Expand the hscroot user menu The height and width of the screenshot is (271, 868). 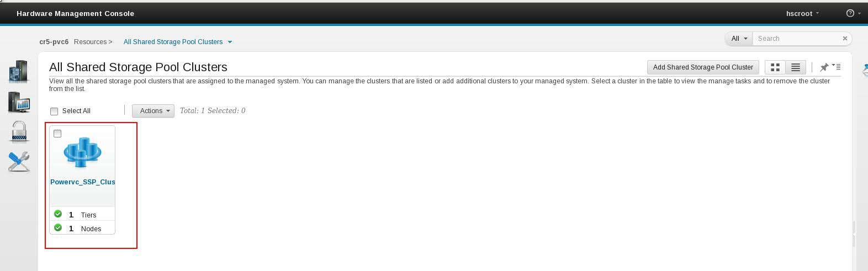pos(802,13)
